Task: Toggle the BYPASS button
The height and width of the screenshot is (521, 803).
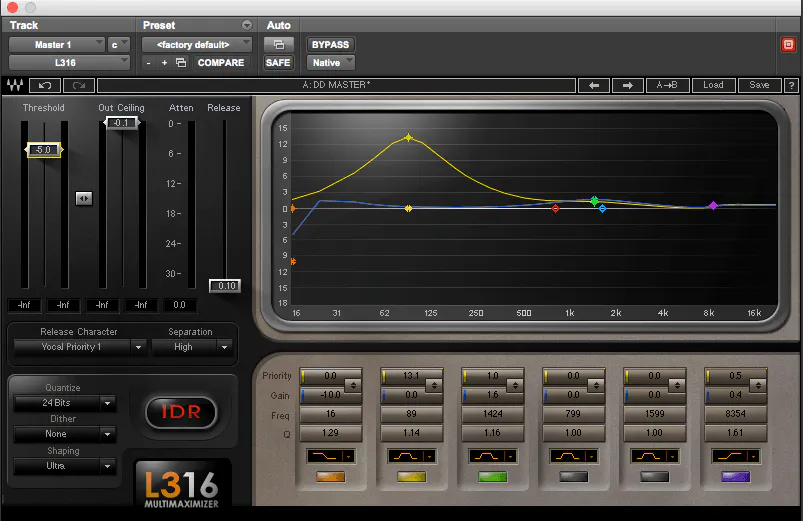Action: pos(330,45)
